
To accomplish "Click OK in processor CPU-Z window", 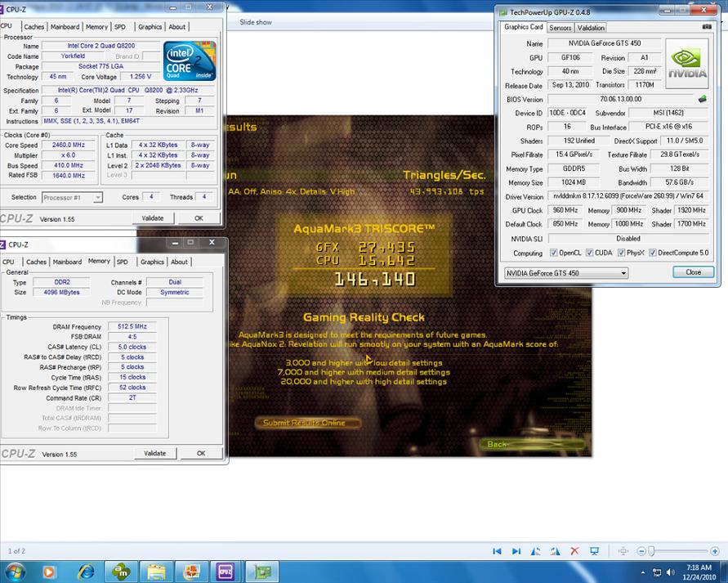I will click(199, 218).
